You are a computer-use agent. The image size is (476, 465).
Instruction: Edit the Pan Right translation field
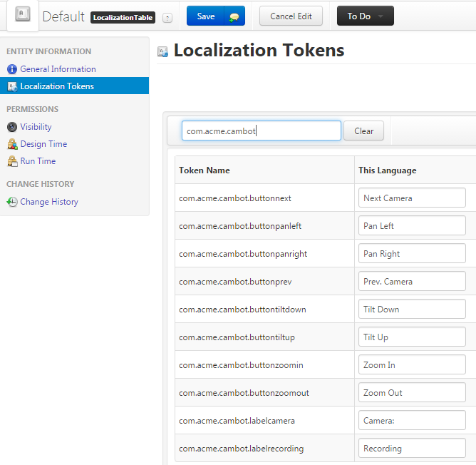412,253
